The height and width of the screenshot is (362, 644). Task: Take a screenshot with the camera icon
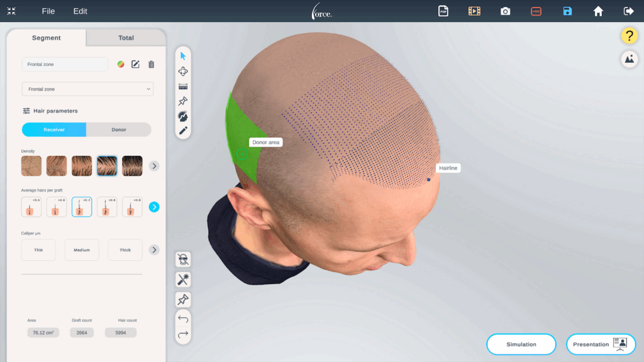[506, 11]
